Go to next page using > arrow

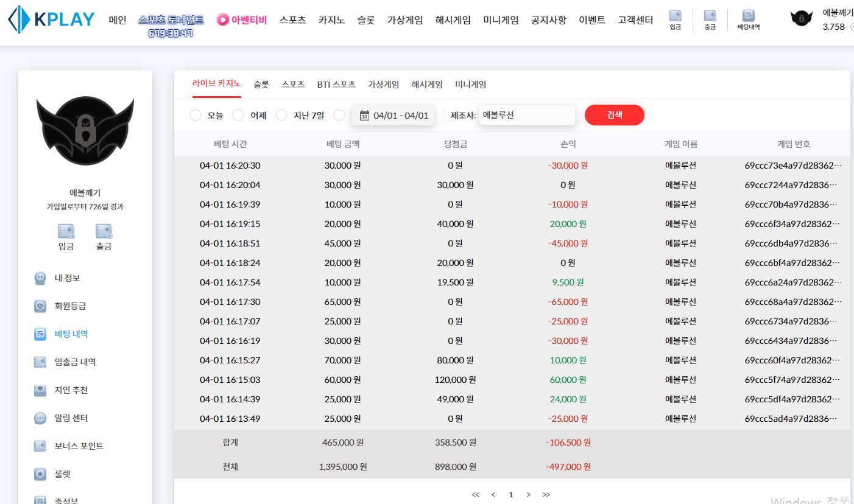(528, 494)
